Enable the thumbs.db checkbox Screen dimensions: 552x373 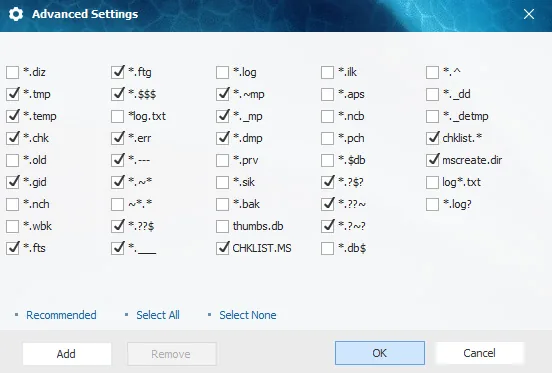tap(222, 226)
